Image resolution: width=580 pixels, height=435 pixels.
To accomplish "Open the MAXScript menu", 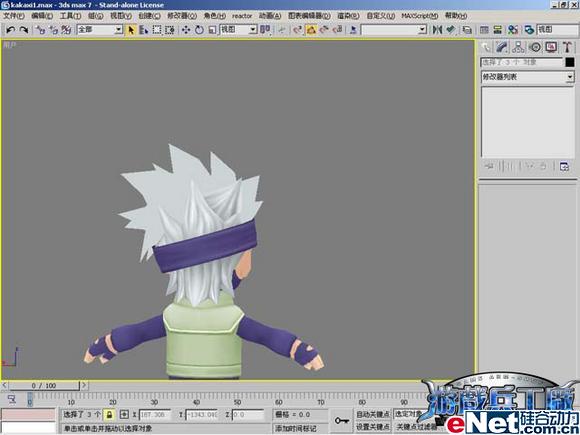I will 419,16.
